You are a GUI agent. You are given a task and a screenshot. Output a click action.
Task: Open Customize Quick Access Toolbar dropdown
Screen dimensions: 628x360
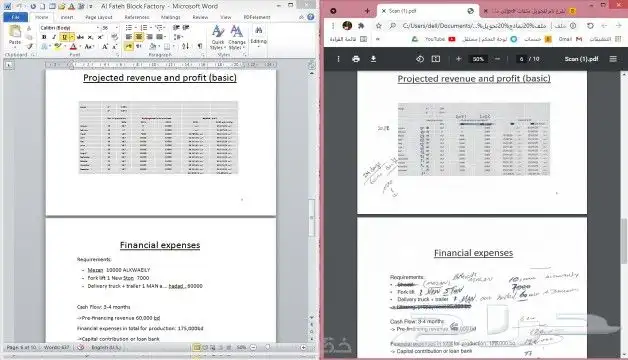[91, 6]
